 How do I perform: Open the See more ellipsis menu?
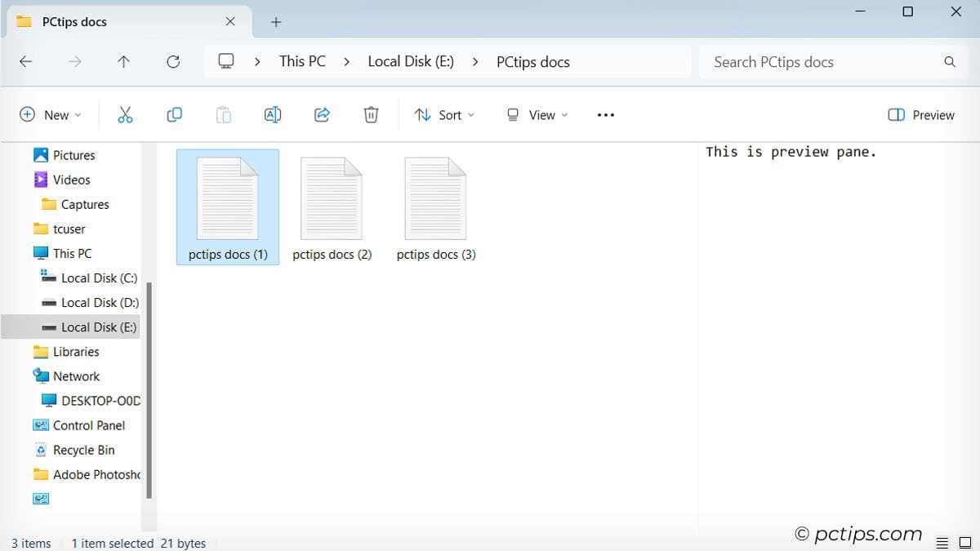tap(605, 114)
